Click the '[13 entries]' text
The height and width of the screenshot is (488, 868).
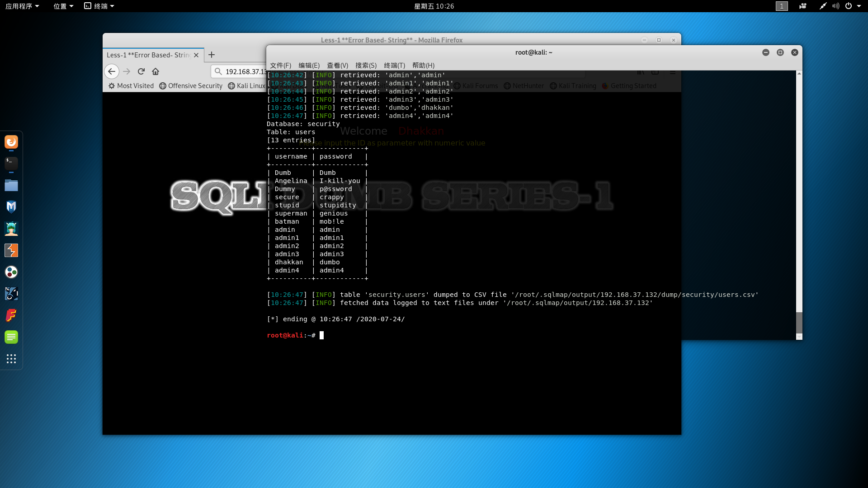(291, 140)
